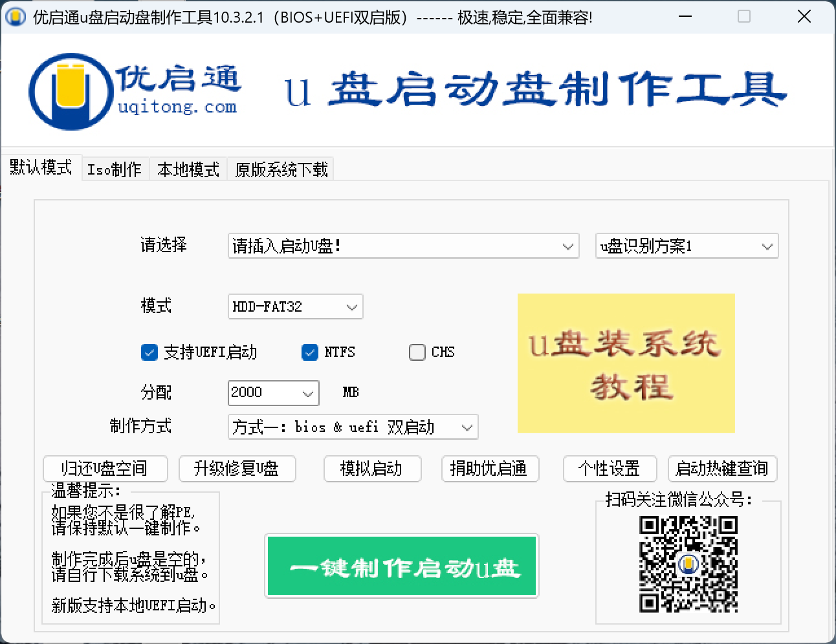Enable the CHS checkbox
The height and width of the screenshot is (644, 836).
pyautogui.click(x=417, y=352)
